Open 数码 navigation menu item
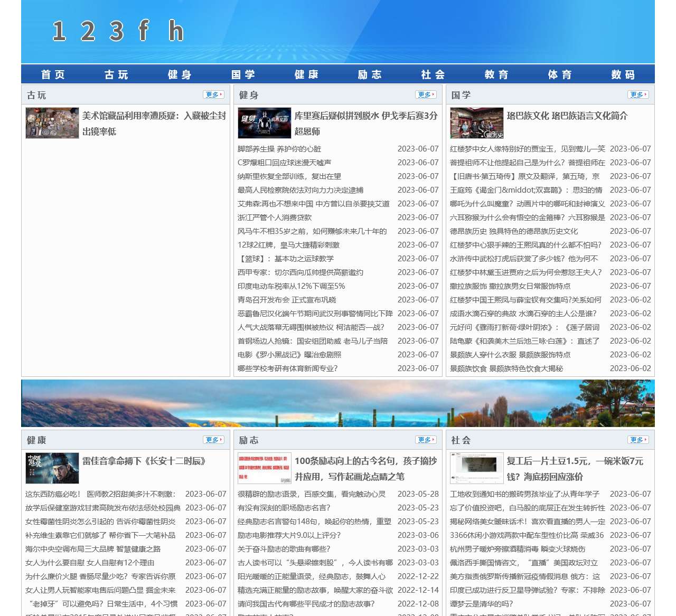Image resolution: width=676 pixels, height=616 pixels. click(x=623, y=74)
